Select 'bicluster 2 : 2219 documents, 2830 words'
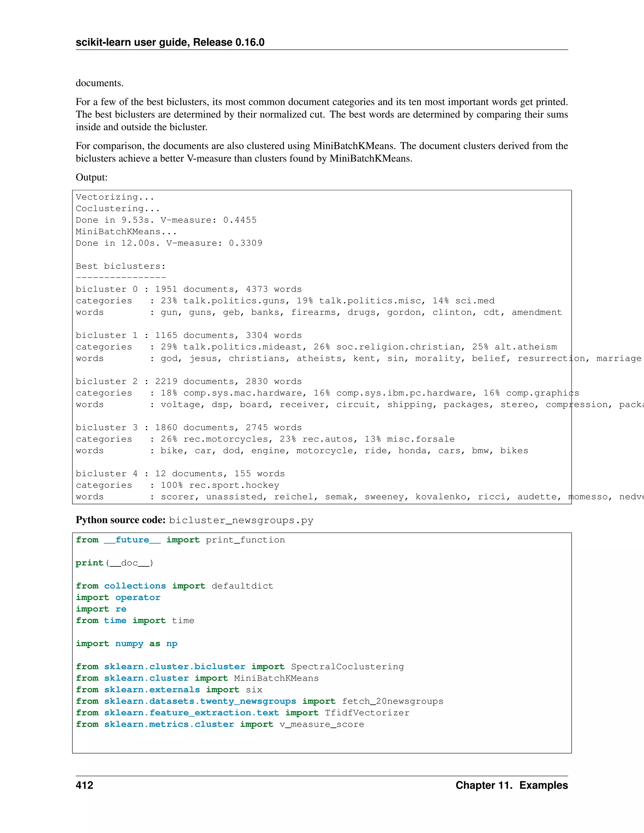The height and width of the screenshot is (833, 644). (x=188, y=381)
